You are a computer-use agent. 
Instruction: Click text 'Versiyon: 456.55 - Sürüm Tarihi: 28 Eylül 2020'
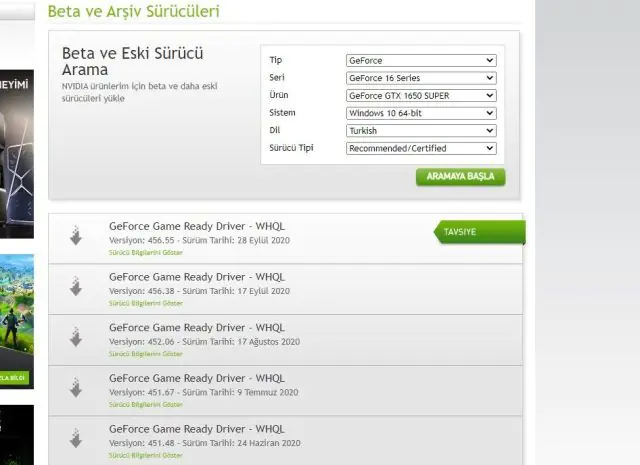(x=199, y=240)
